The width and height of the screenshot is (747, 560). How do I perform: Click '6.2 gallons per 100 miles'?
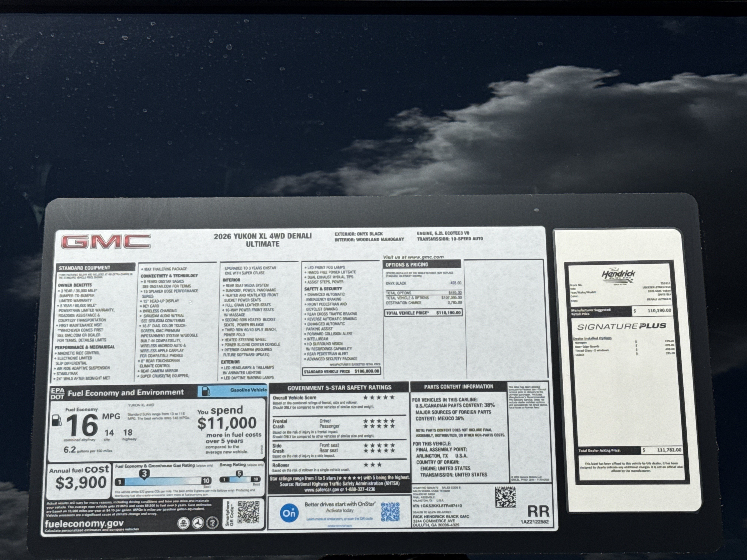pos(88,450)
